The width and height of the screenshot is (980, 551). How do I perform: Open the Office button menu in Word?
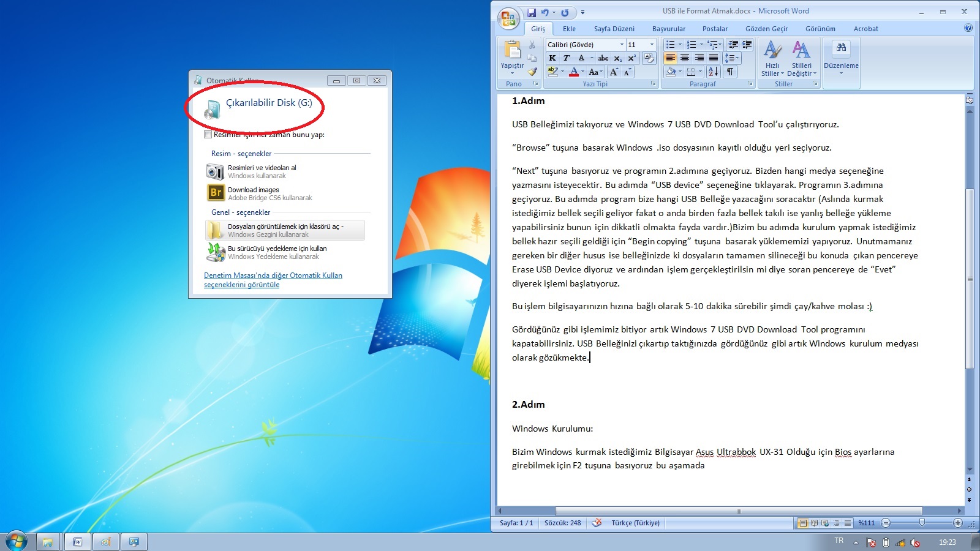tap(508, 19)
